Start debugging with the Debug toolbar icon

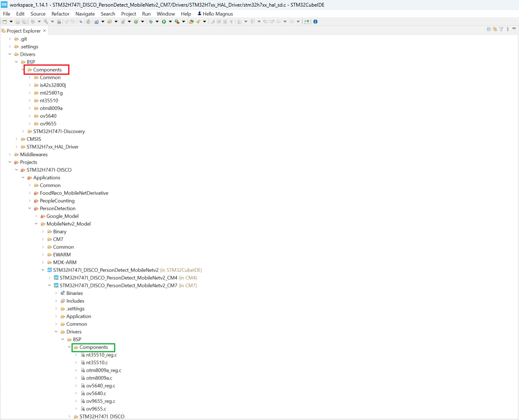151,21
